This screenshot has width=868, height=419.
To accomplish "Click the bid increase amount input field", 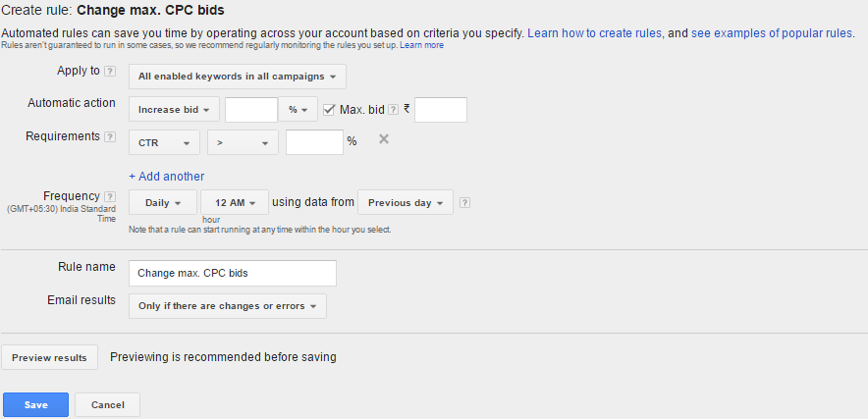I will tap(251, 110).
